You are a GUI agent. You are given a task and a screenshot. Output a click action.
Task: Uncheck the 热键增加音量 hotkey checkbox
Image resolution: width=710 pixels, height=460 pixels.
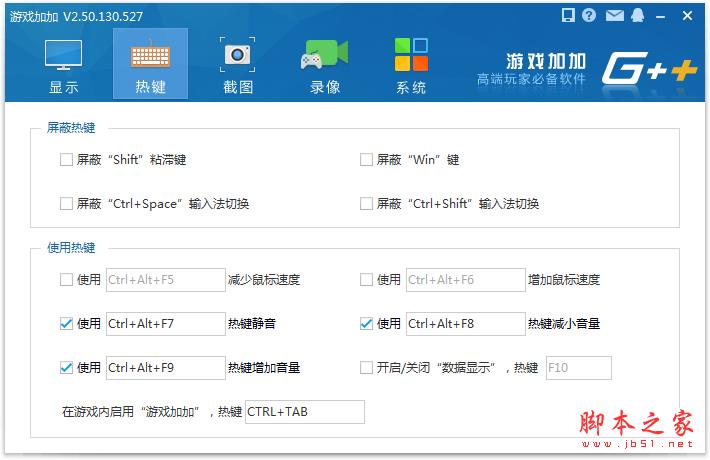[x=66, y=368]
